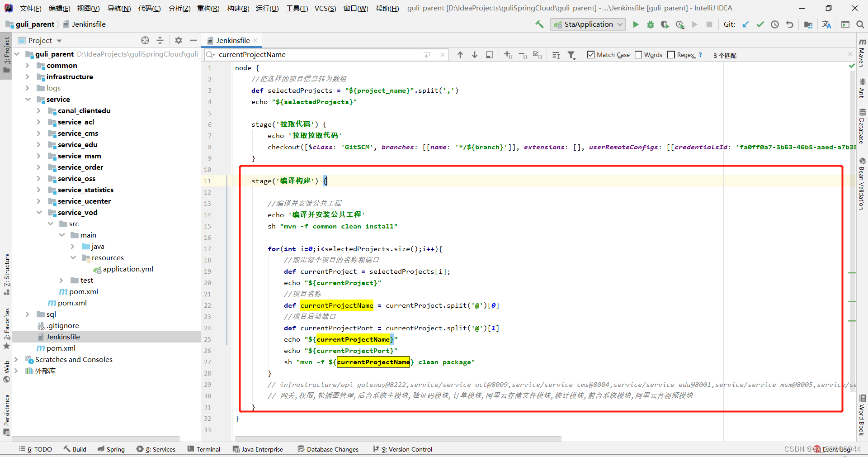The image size is (868, 457).
Task: Click the search filter funnel icon
Action: (571, 55)
